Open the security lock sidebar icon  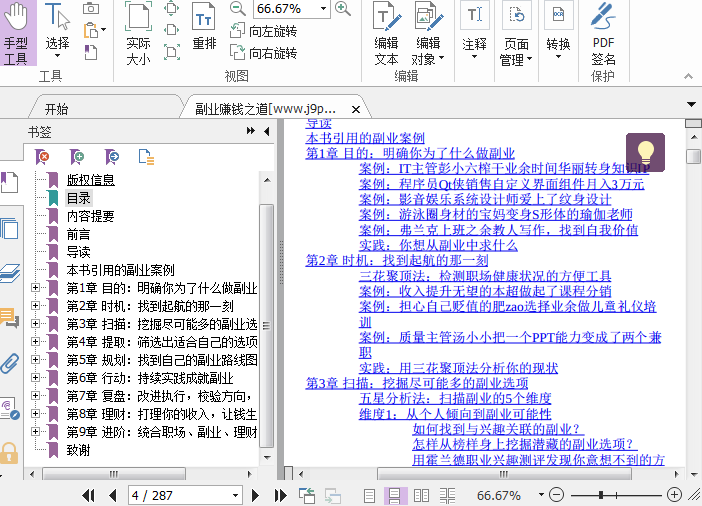click(9, 453)
